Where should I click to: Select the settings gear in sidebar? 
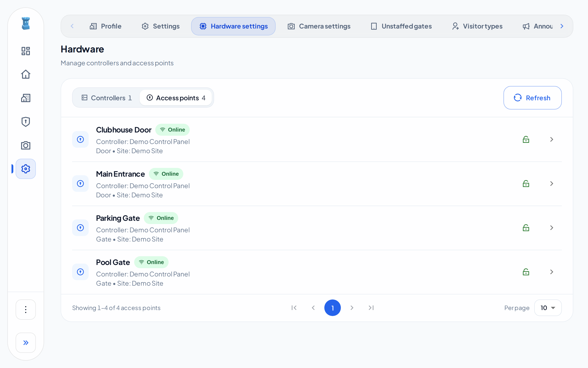pyautogui.click(x=26, y=169)
